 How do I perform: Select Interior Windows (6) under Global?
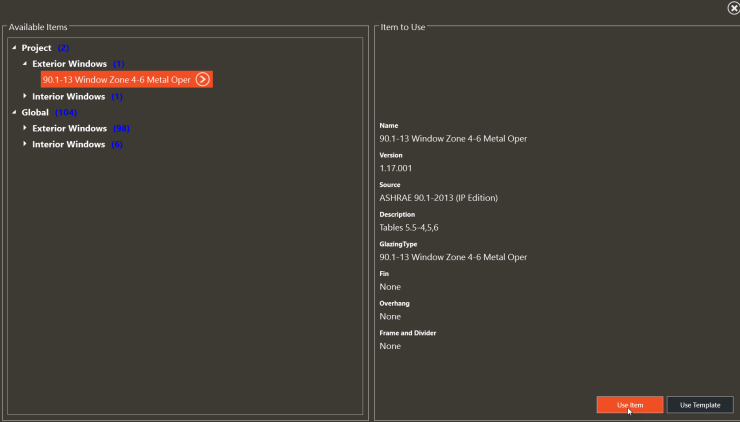(77, 144)
